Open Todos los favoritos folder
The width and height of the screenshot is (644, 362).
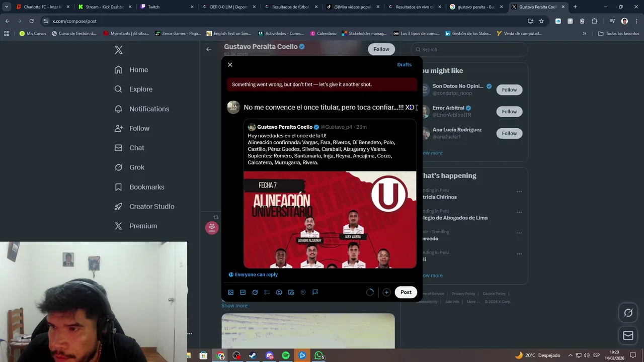[618, 34]
